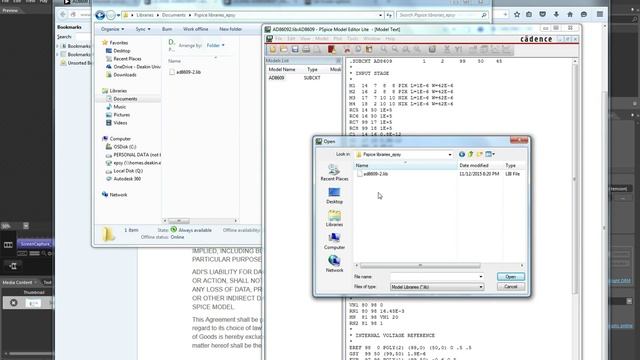Click New folder in the Explorer toolbar
The image size is (640, 360).
231,29
